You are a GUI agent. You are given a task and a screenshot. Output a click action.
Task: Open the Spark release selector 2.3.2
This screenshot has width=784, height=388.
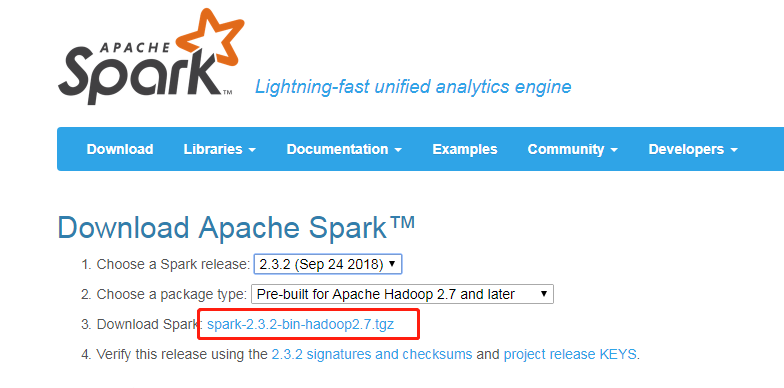[x=328, y=264]
